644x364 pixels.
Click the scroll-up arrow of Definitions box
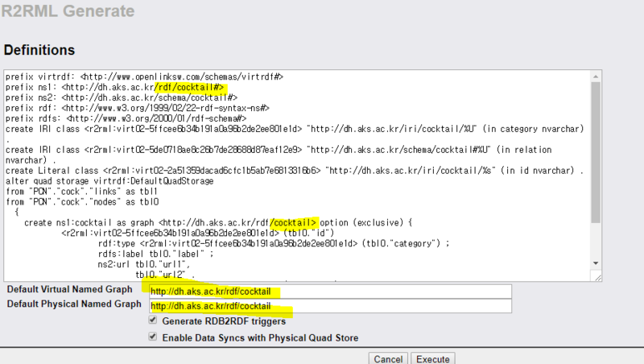tap(596, 75)
